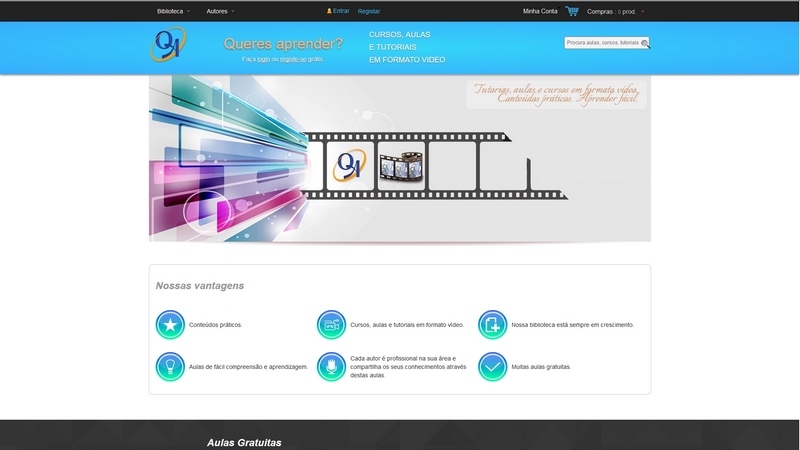The height and width of the screenshot is (450, 800).
Task: Click the 'Muitas aulas gratuitas.' text
Action: (x=541, y=367)
